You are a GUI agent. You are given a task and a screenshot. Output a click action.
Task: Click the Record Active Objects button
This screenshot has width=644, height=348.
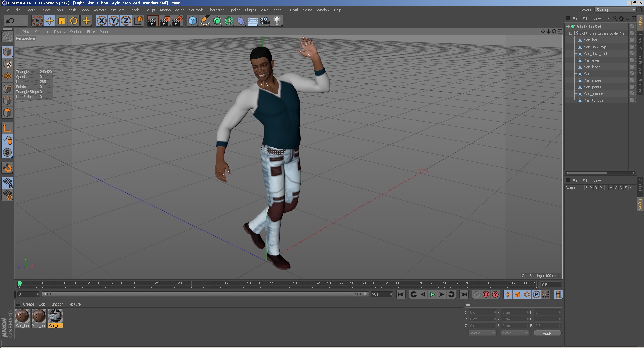477,294
